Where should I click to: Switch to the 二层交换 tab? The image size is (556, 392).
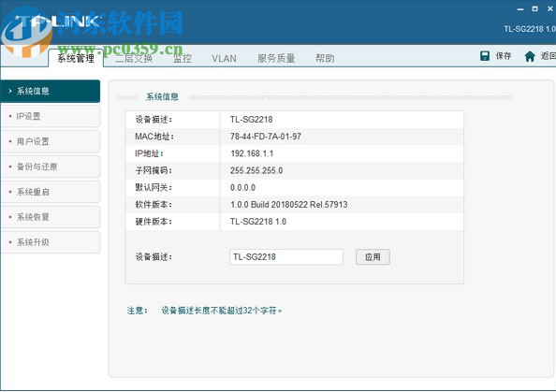134,58
